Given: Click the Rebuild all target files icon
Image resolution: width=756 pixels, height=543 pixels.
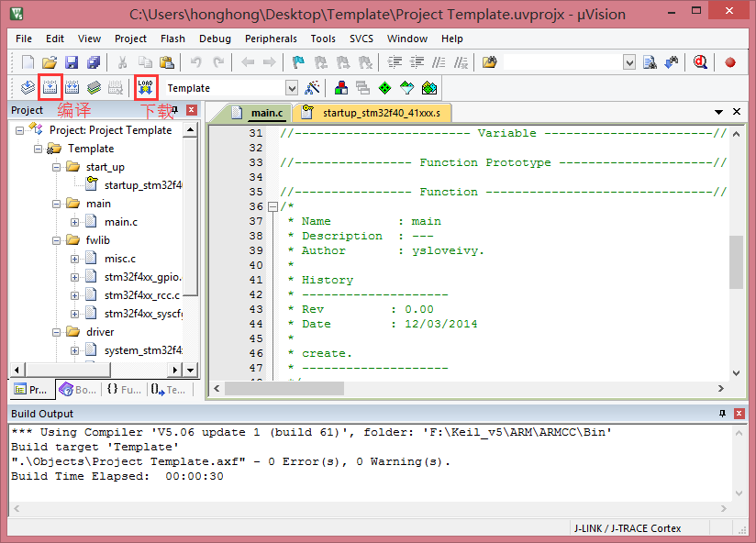Looking at the screenshot, I should pyautogui.click(x=72, y=88).
